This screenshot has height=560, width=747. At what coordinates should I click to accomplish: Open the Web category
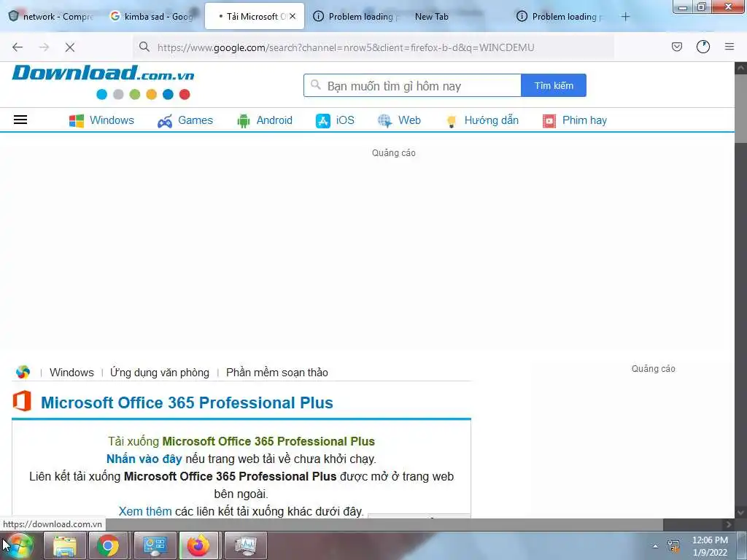tap(399, 120)
